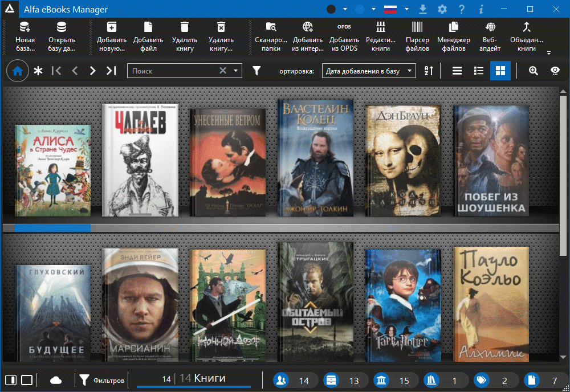570x392 pixels.
Task: Select 'Побег из Шоушенка' book cover
Action: pyautogui.click(x=491, y=161)
